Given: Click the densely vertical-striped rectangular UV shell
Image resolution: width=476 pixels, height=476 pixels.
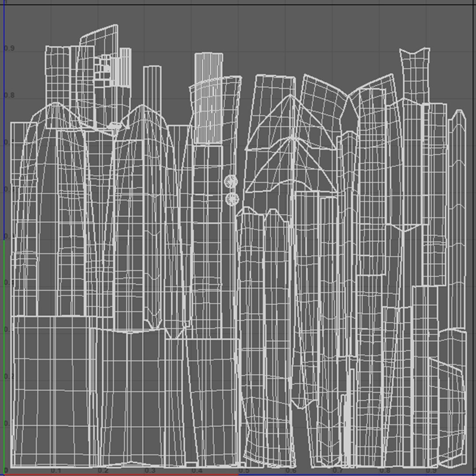Looking at the screenshot, I should (x=208, y=98).
